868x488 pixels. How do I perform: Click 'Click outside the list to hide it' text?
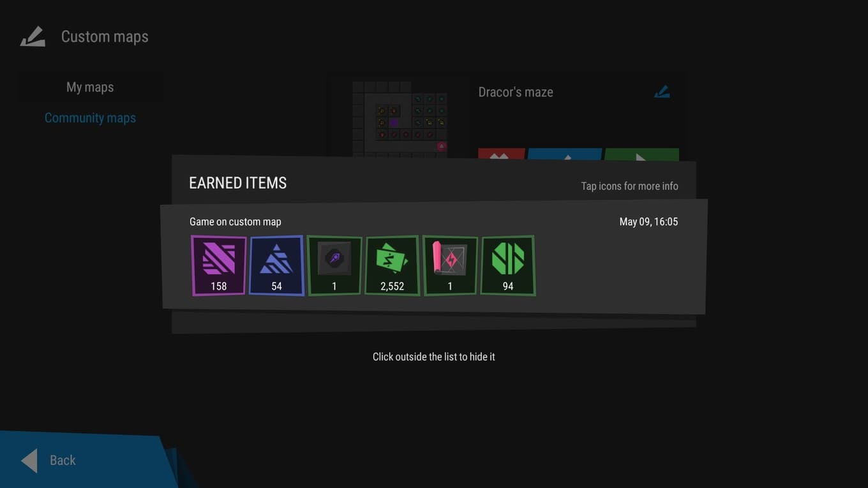[433, 357]
